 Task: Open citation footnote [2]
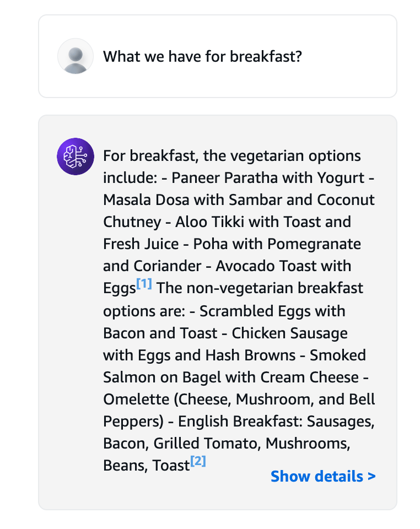(198, 462)
